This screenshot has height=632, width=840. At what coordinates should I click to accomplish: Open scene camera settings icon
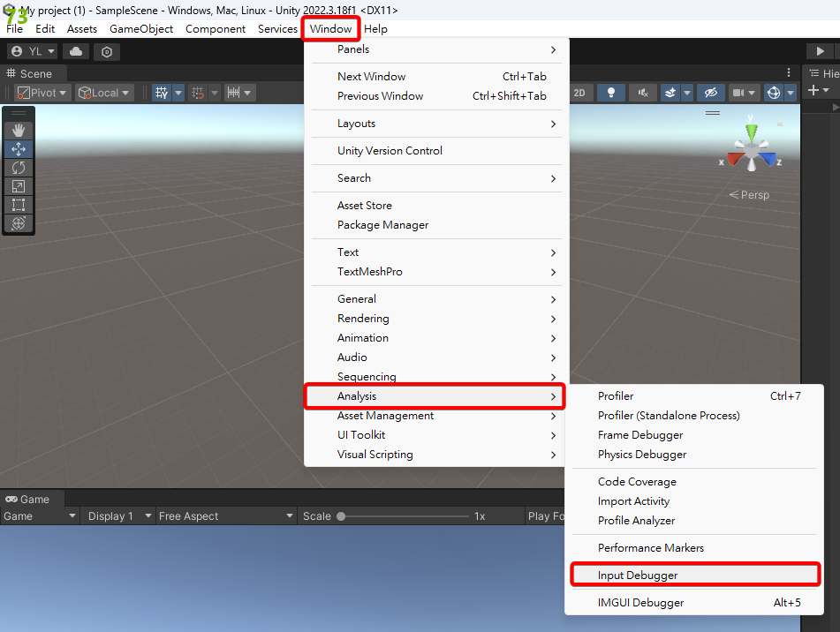pyautogui.click(x=738, y=93)
